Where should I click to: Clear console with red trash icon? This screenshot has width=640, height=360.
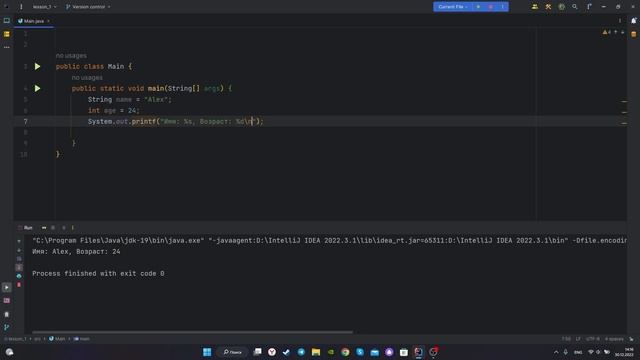(x=19, y=284)
